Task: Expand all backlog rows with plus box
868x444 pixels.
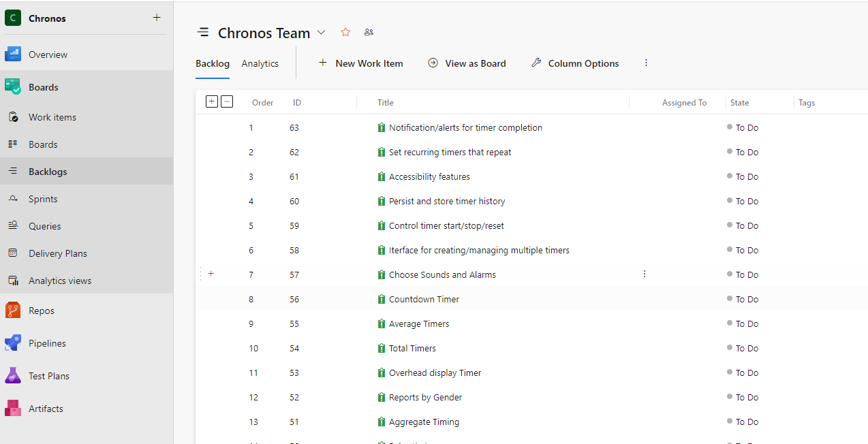Action: point(212,101)
